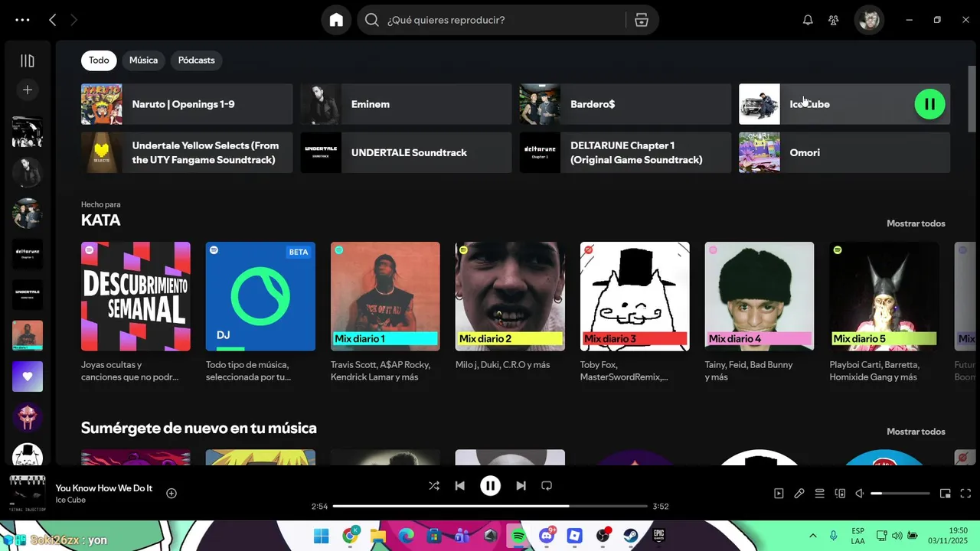Open the Eminem shortcut
Screen dimensions: 980x551
(406, 104)
